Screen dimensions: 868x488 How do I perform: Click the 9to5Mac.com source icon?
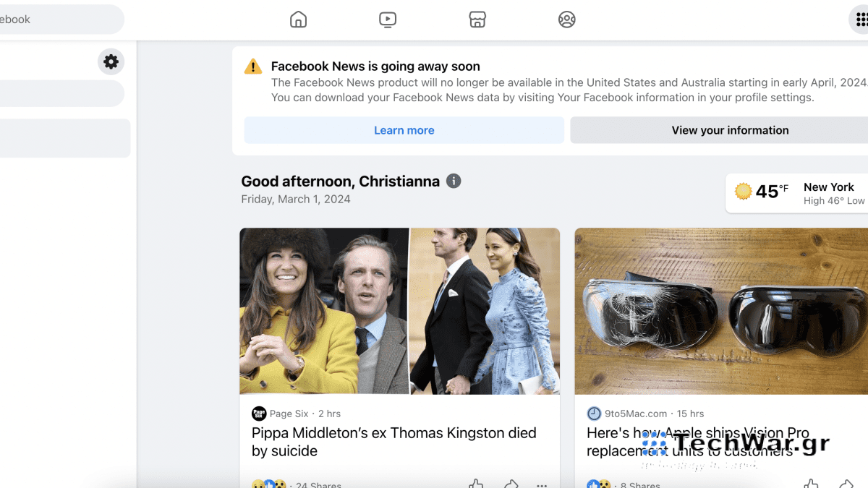click(594, 414)
